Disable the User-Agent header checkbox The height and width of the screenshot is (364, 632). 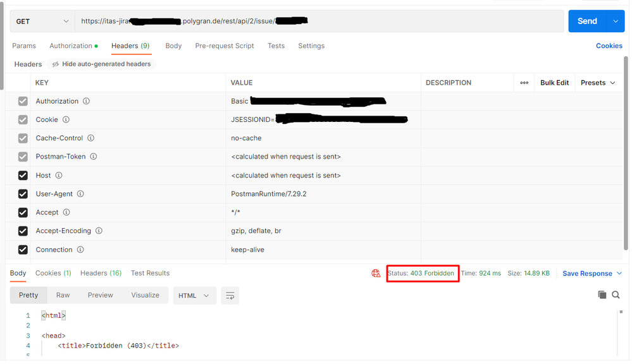(x=23, y=194)
